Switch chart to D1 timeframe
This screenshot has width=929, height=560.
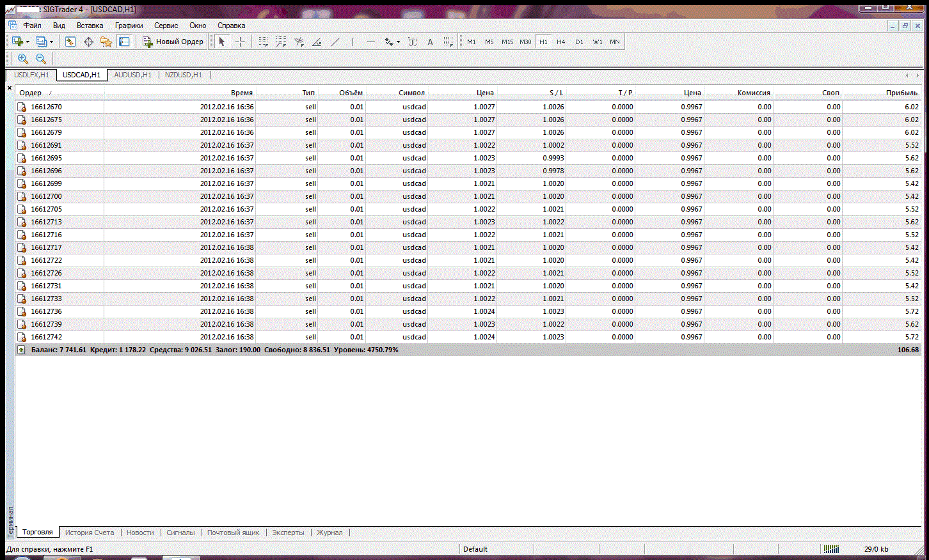coord(579,42)
